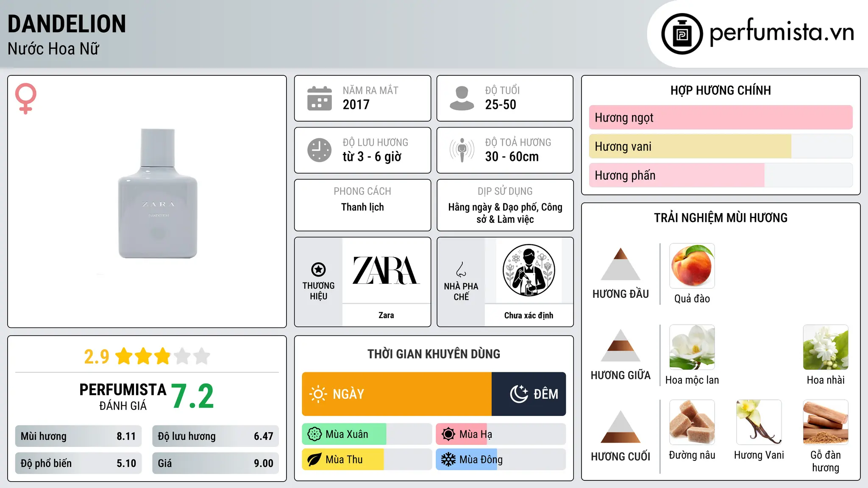Image resolution: width=868 pixels, height=488 pixels.
Task: Open the Zara Dandelion bottle image
Action: [x=158, y=194]
